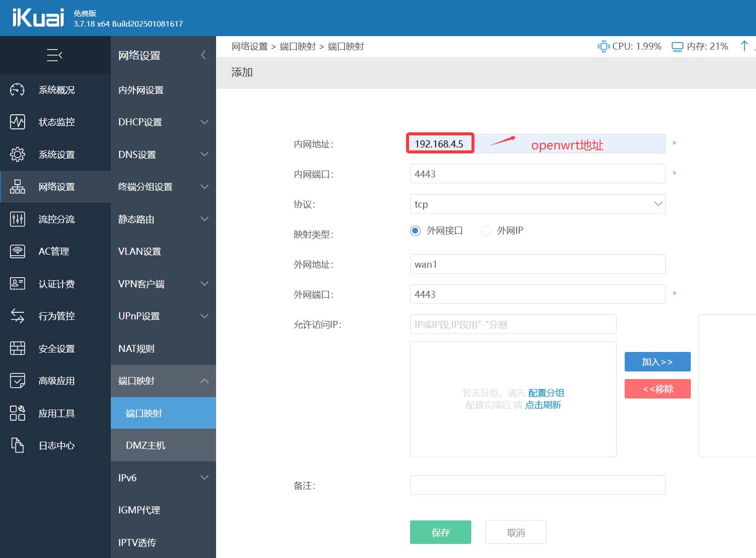This screenshot has height=558, width=756.
Task: Open Status Monitoring via its waveform icon
Action: pos(18,122)
